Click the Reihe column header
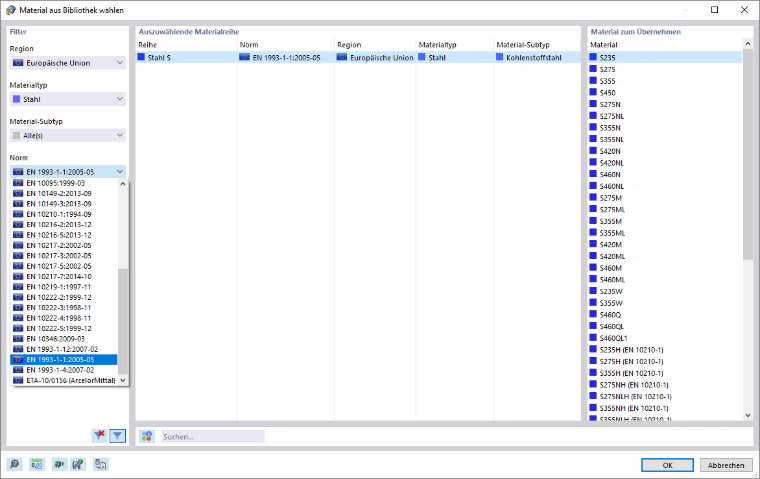Viewport: 760px width, 479px height. pos(186,45)
